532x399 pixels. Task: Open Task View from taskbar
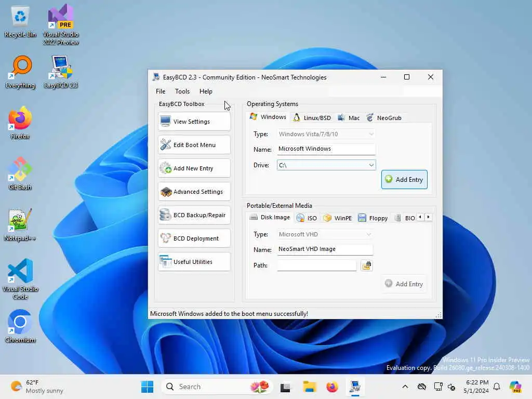[x=285, y=387]
